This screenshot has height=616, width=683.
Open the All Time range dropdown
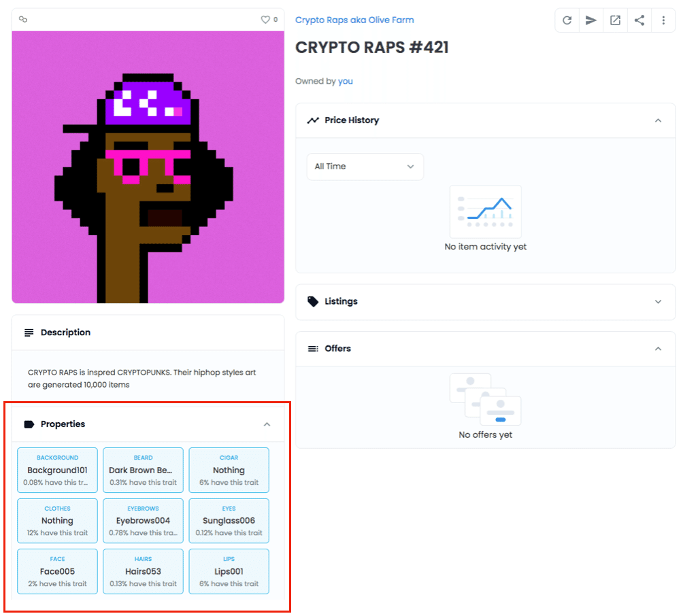click(365, 167)
